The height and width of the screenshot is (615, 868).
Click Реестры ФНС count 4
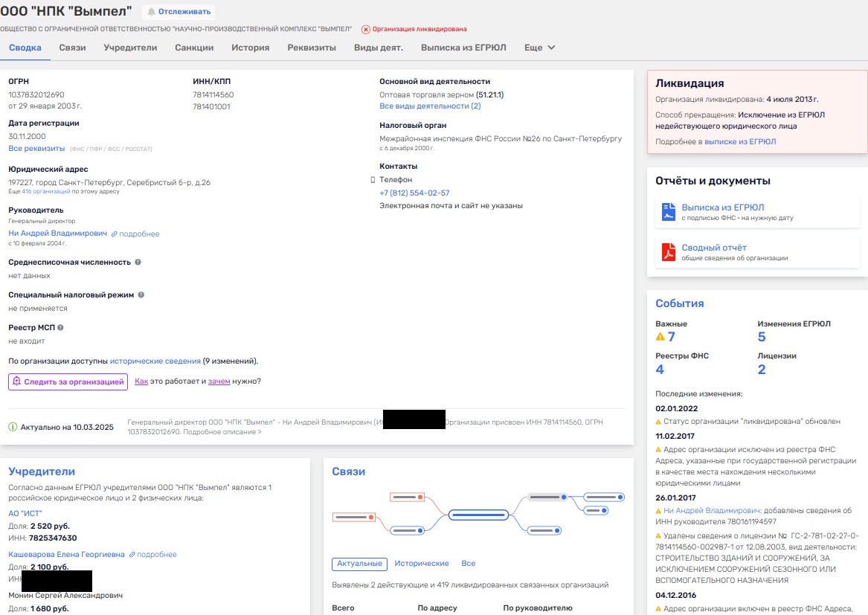pyautogui.click(x=660, y=369)
